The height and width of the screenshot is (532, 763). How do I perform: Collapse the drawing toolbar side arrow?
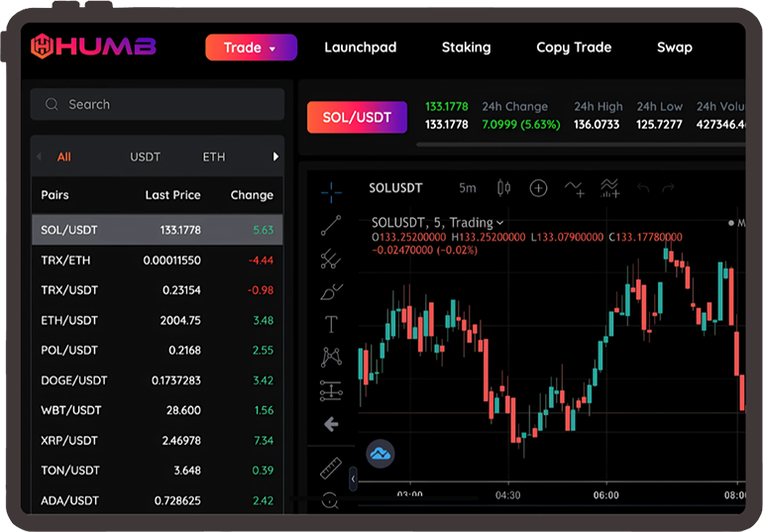(354, 479)
